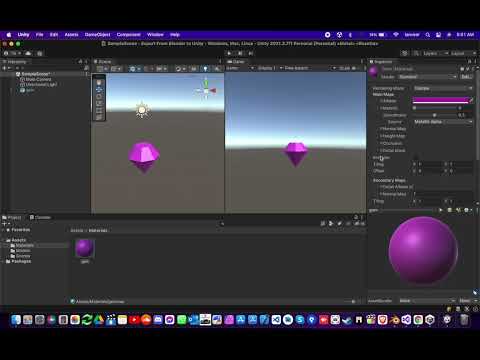The width and height of the screenshot is (480, 360).
Task: Open the Component menu
Action: (x=129, y=35)
